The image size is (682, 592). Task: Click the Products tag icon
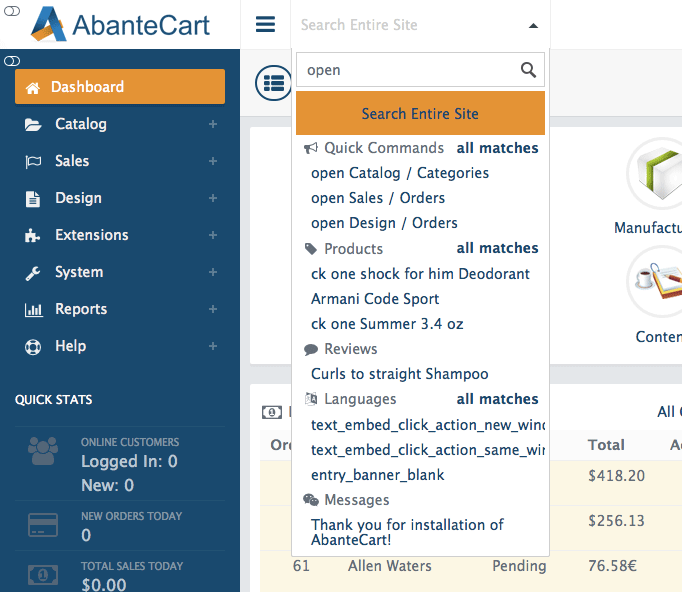click(311, 249)
